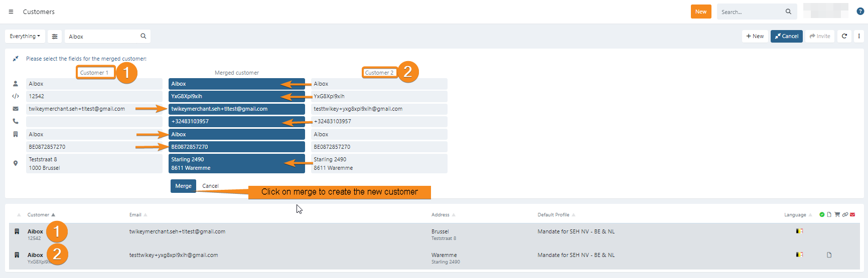Click the refresh list icon

point(844,36)
